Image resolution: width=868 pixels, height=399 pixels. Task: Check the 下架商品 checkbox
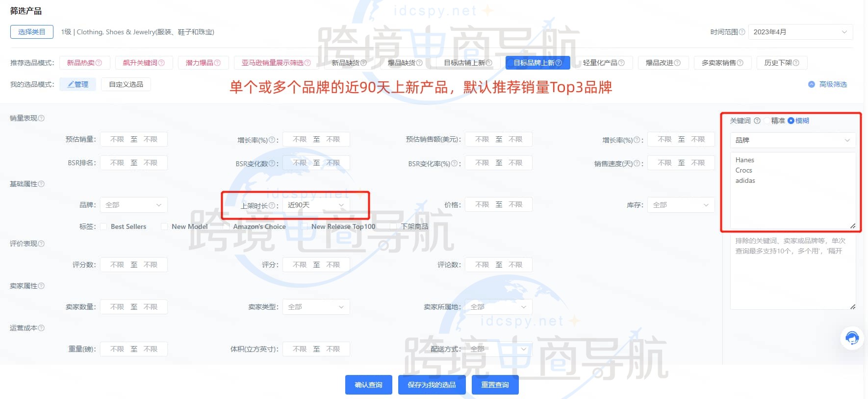(393, 226)
